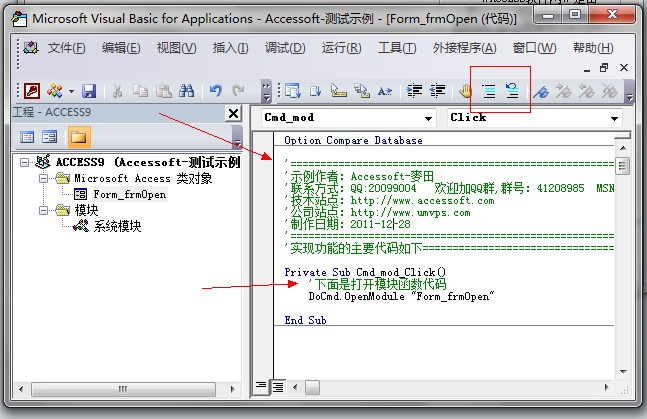Minimize the inner code window
The width and height of the screenshot is (647, 419).
coord(586,69)
